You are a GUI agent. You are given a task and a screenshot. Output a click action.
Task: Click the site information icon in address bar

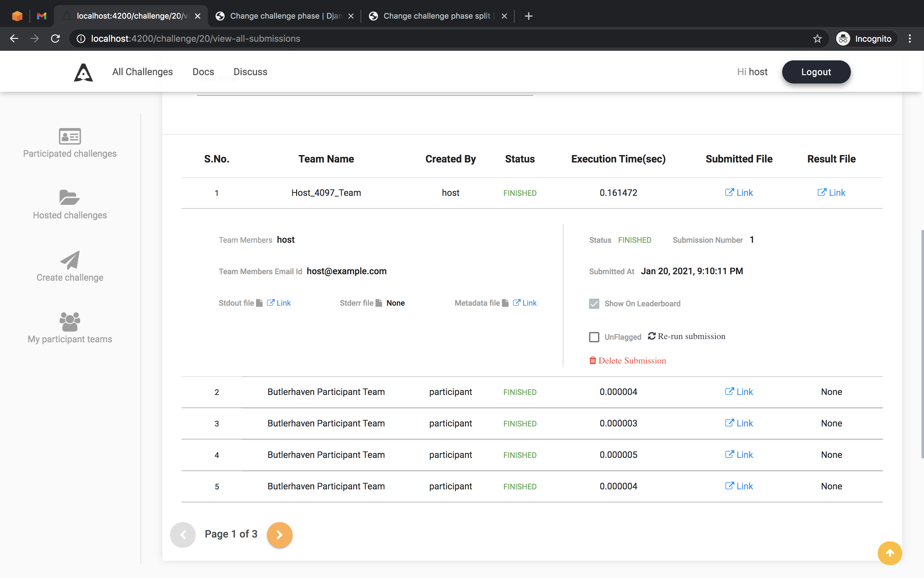point(81,39)
